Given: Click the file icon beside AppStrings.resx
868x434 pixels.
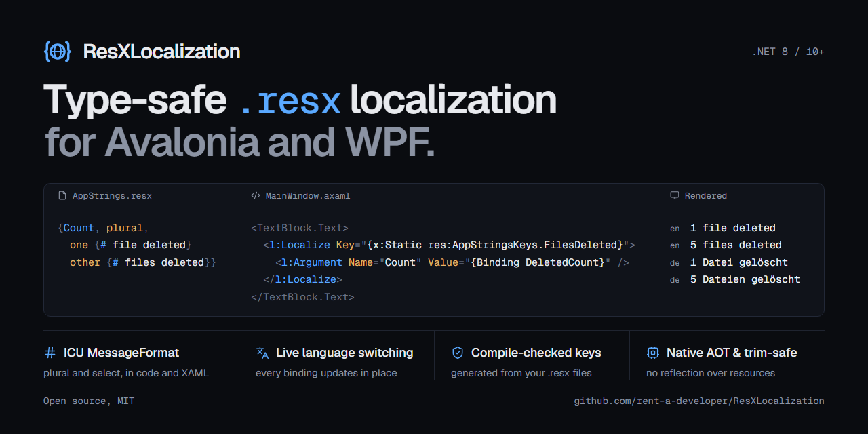Looking at the screenshot, I should pos(62,195).
